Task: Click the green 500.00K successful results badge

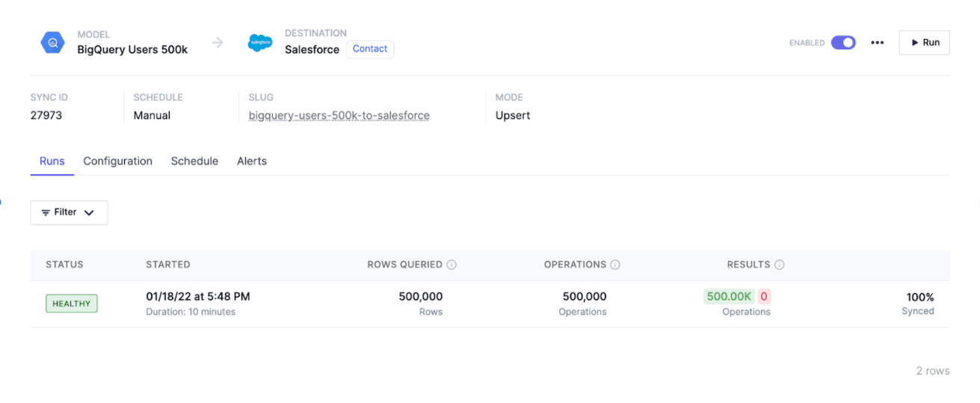Action: [x=729, y=296]
